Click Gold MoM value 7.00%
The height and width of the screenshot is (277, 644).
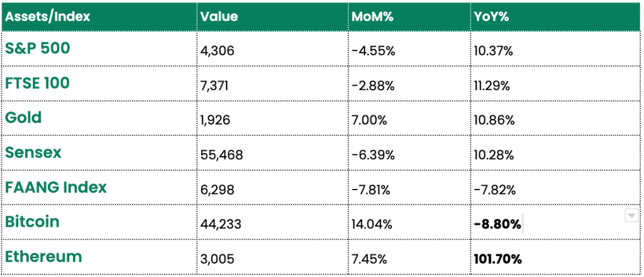coord(369,120)
